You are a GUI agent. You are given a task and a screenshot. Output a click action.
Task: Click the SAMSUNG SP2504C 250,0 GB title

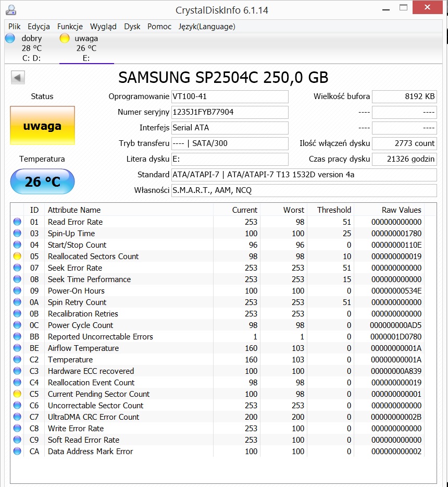coord(223,77)
